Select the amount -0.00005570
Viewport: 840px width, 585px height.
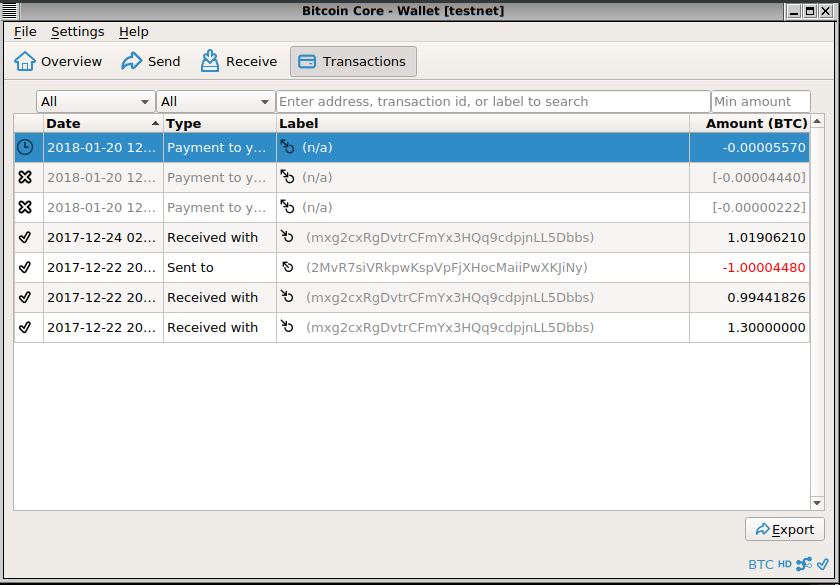764,147
